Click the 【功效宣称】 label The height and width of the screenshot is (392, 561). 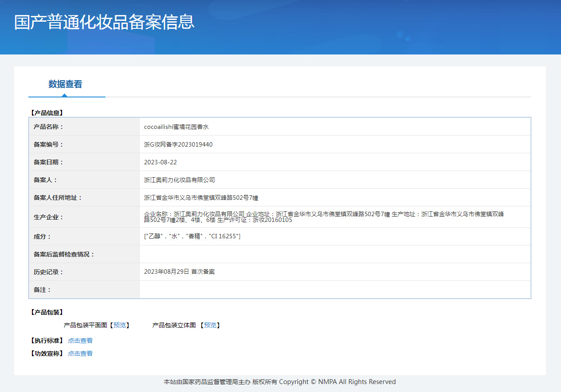(x=47, y=353)
